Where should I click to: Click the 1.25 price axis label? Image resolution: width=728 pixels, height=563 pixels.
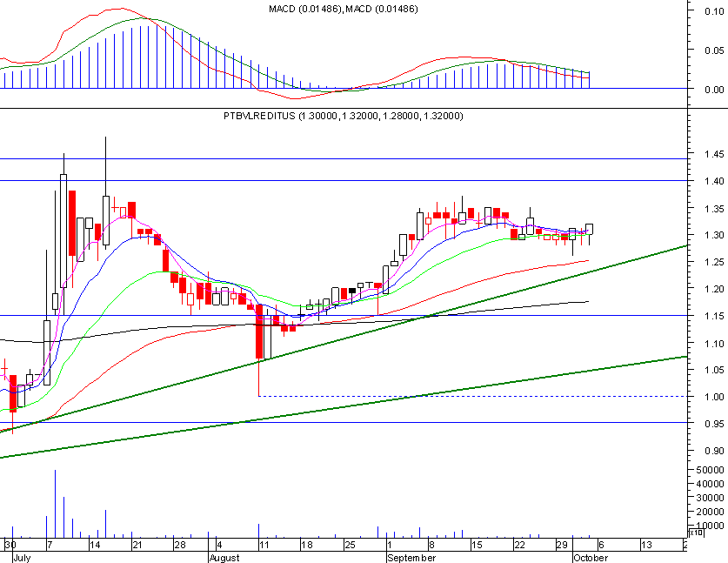(714, 262)
